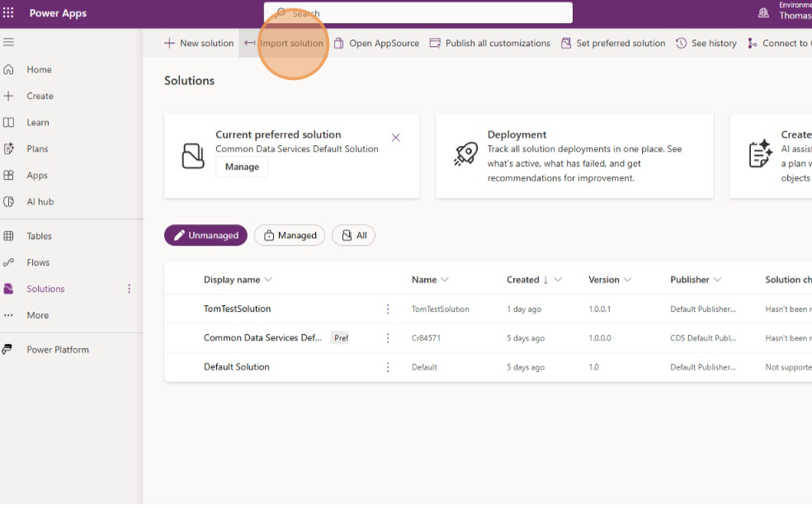Viewport: 812px width, 508px height.
Task: Open Solutions nav item vertical dots menu
Action: [x=129, y=289]
